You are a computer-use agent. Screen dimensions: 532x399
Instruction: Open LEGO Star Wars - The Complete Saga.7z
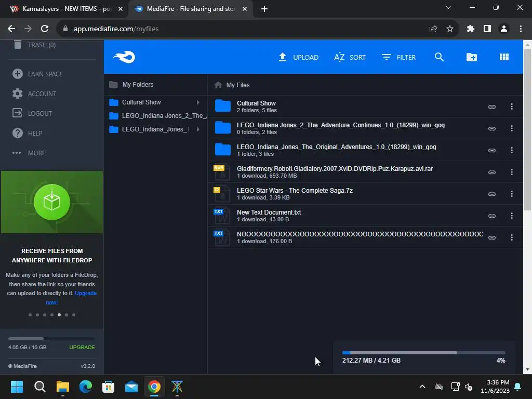click(x=295, y=190)
